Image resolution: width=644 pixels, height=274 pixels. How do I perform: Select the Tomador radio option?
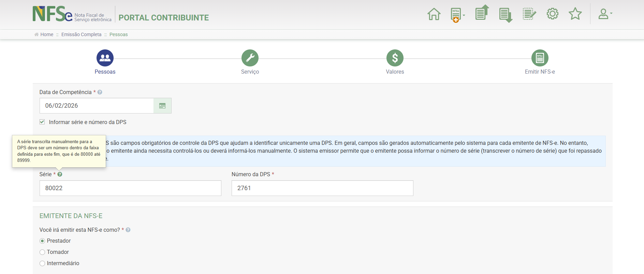(42, 252)
